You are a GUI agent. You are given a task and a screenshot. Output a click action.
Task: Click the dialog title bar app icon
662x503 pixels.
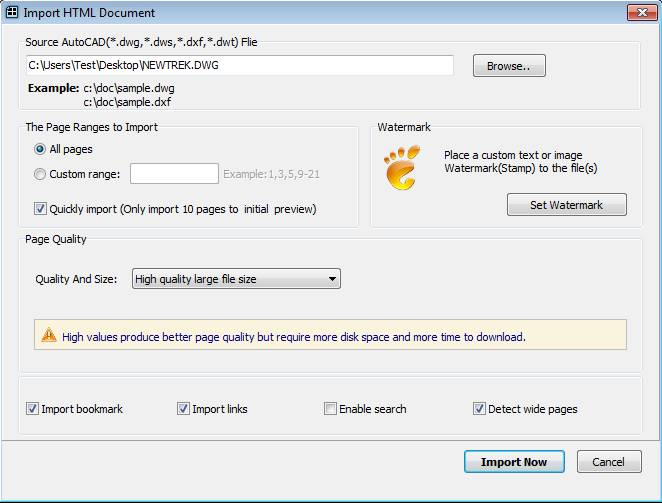(12, 13)
